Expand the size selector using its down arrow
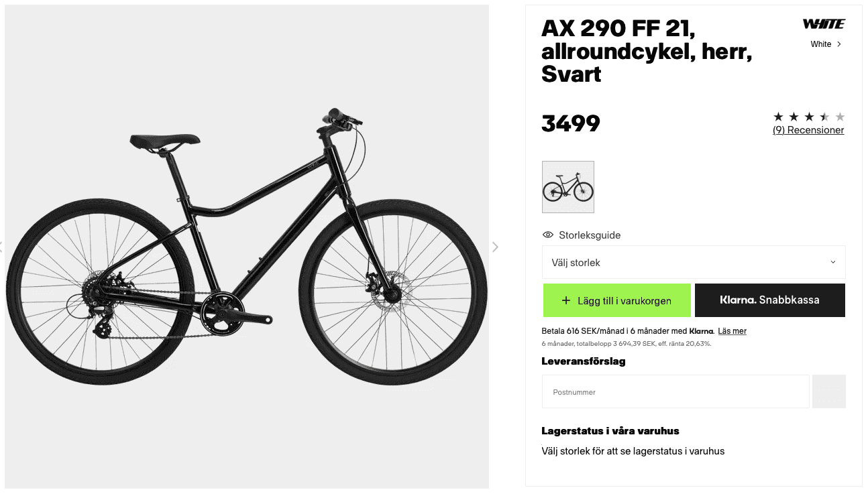The height and width of the screenshot is (494, 868). (833, 263)
